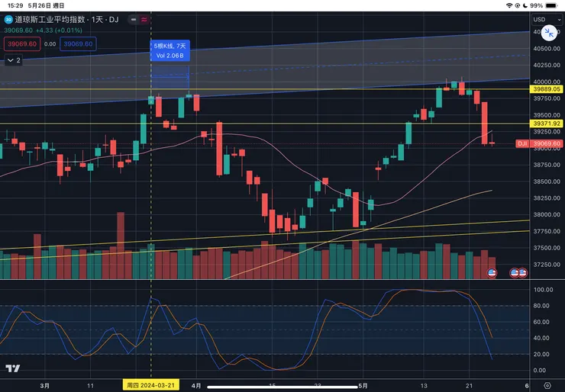Click the yellow 39889.05 price line label

(x=547, y=89)
